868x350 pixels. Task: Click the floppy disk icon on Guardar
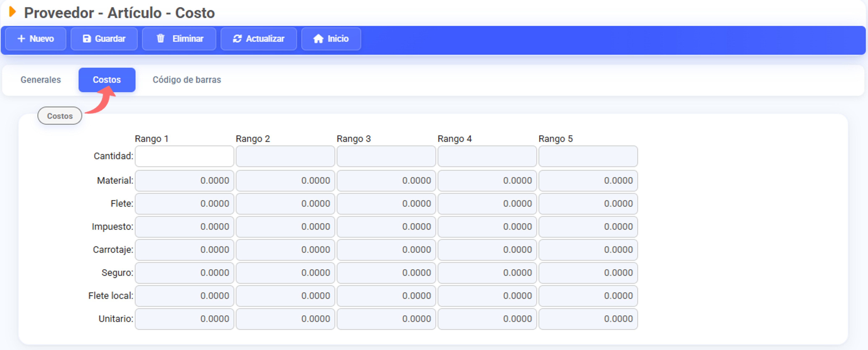[87, 39]
